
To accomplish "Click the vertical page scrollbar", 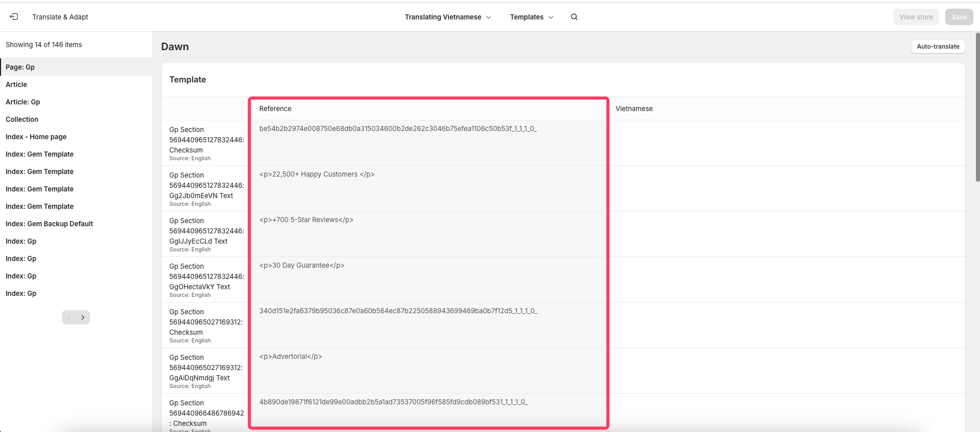I will [x=977, y=107].
